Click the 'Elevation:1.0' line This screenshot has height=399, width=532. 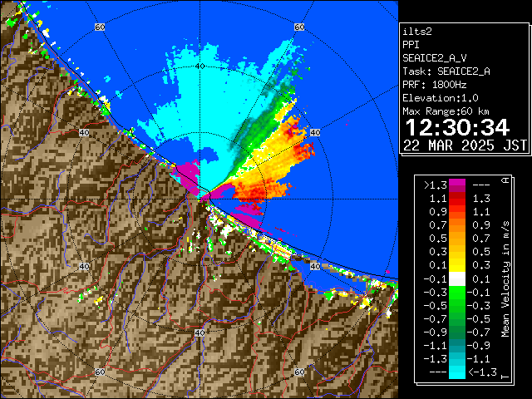(441, 98)
